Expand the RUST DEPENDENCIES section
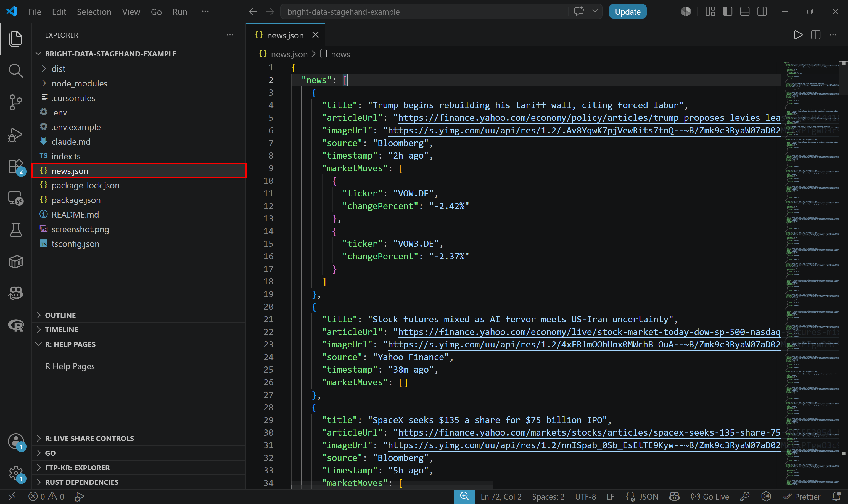 (139, 482)
